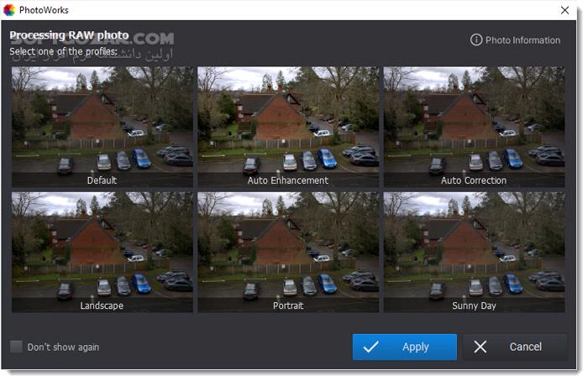Cancel RAW photo processing
Image resolution: width=588 pixels, height=381 pixels.
pyautogui.click(x=515, y=347)
